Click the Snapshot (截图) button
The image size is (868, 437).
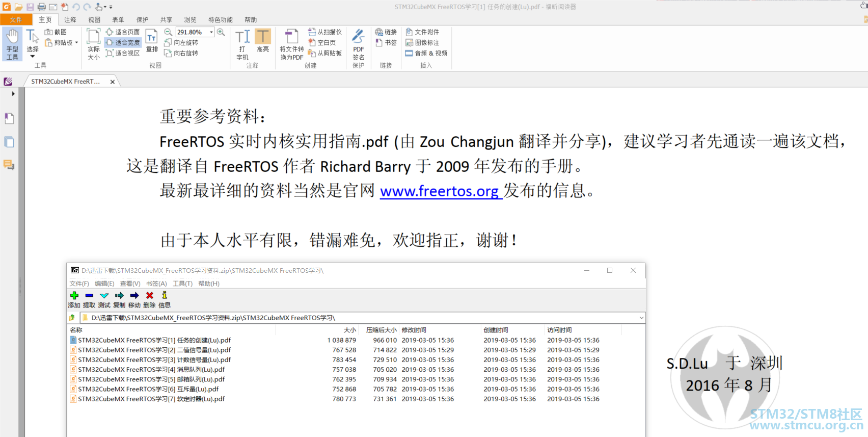(x=56, y=32)
